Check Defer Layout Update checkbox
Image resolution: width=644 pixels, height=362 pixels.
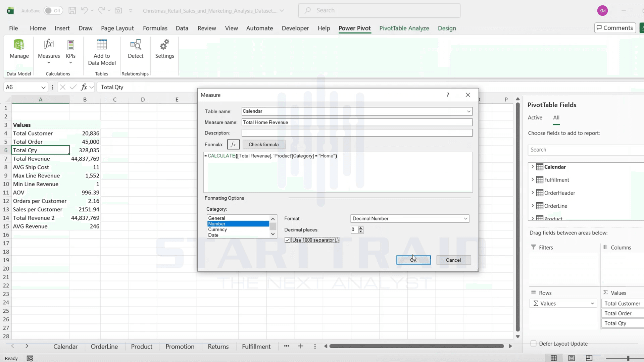tap(533, 344)
